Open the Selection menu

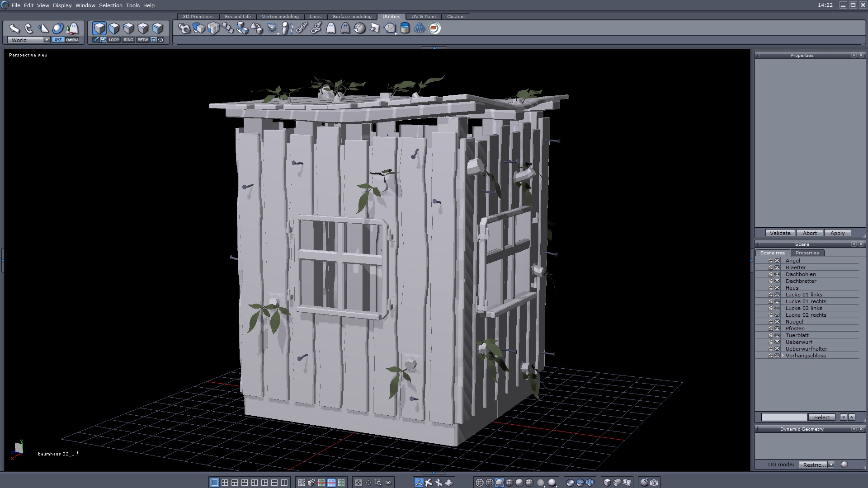tap(110, 5)
